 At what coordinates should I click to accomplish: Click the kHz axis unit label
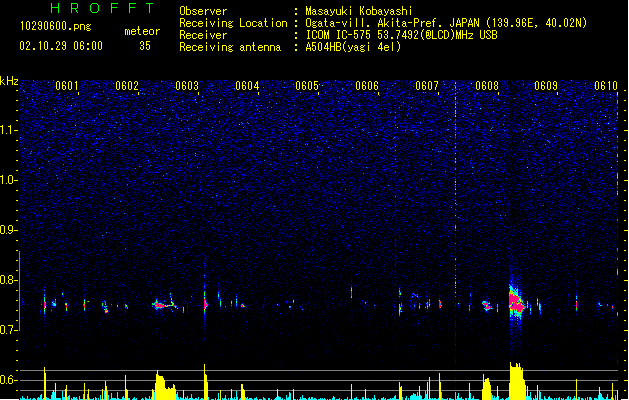click(9, 81)
